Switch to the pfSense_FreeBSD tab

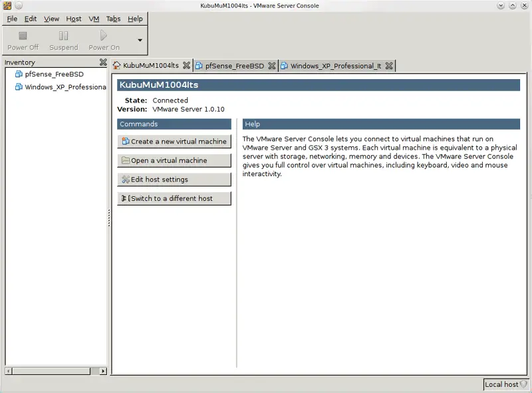(235, 66)
